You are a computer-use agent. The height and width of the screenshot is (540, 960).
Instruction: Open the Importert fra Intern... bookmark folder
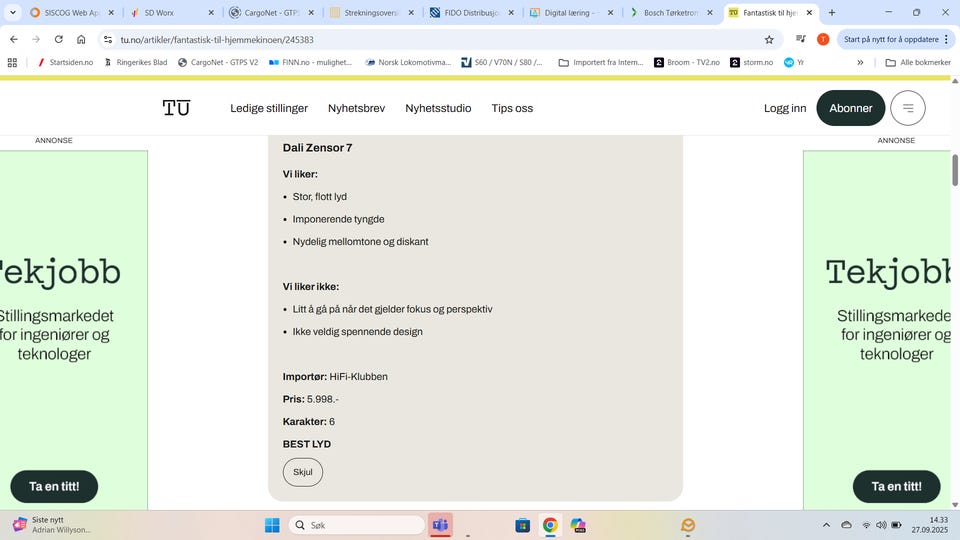[x=601, y=62]
